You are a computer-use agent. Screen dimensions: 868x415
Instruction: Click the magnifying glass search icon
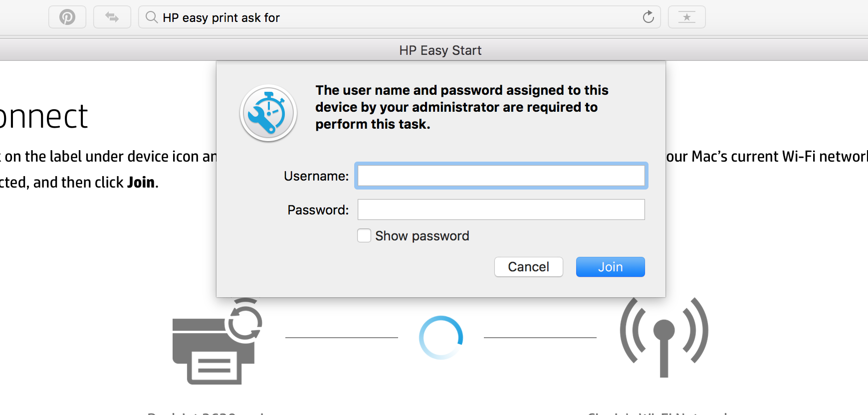click(151, 17)
